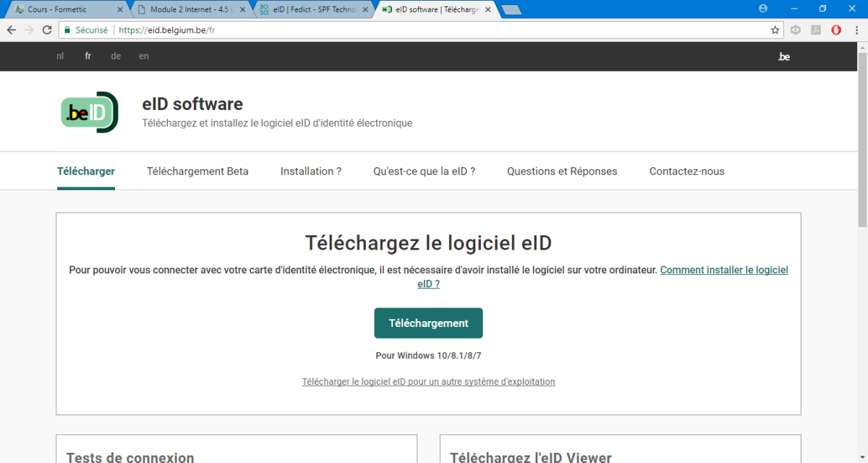Click the grey eye hexagon extension icon
The width and height of the screenshot is (868, 463).
point(796,30)
